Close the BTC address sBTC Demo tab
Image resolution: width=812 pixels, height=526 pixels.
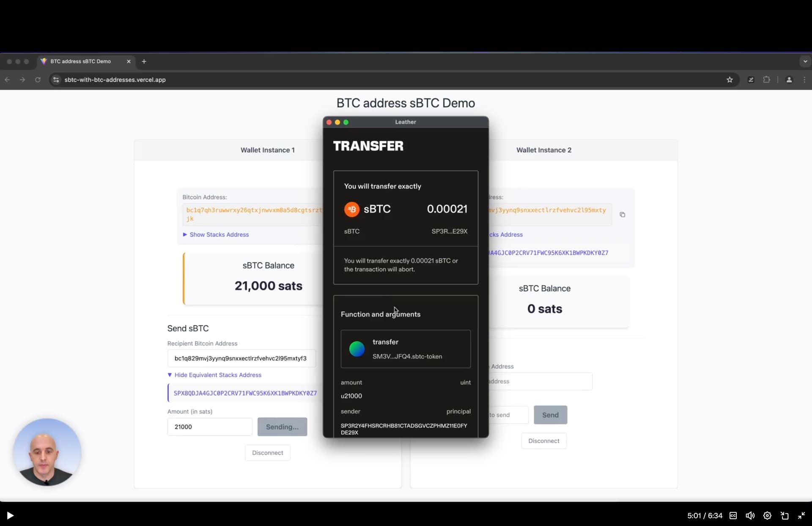click(x=129, y=61)
